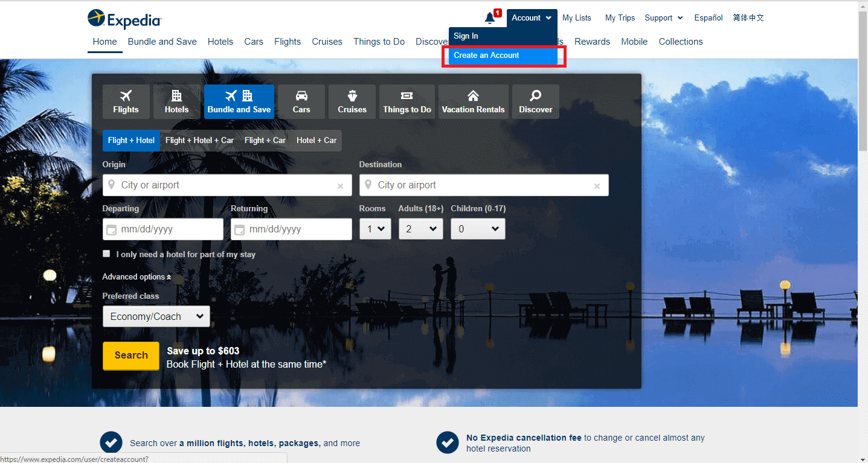The width and height of the screenshot is (868, 463).
Task: Open Bundle and Save in top navigation
Action: tap(162, 42)
